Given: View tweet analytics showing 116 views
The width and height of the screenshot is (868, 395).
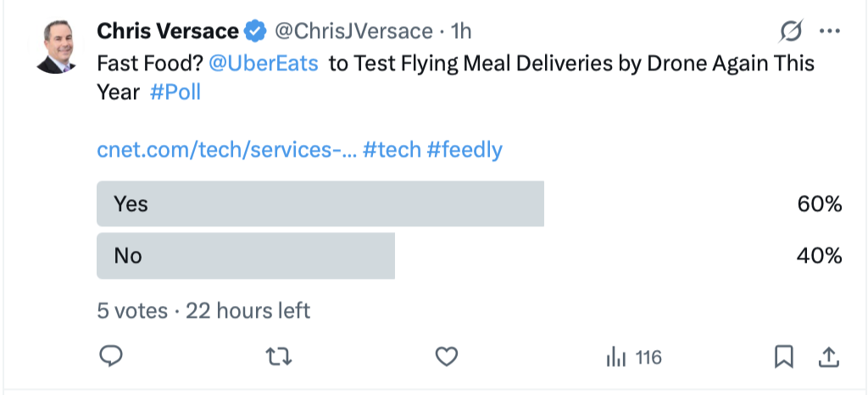Looking at the screenshot, I should (634, 358).
